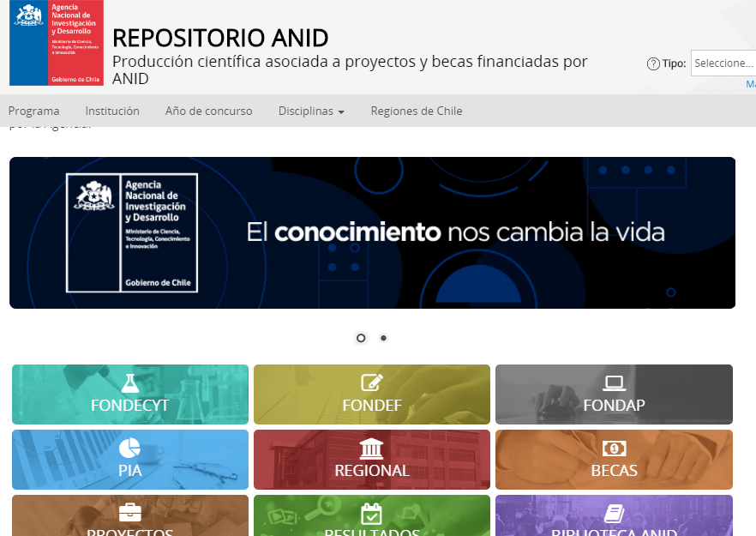Click the laptop icon on the FONDAP tile

(x=614, y=383)
